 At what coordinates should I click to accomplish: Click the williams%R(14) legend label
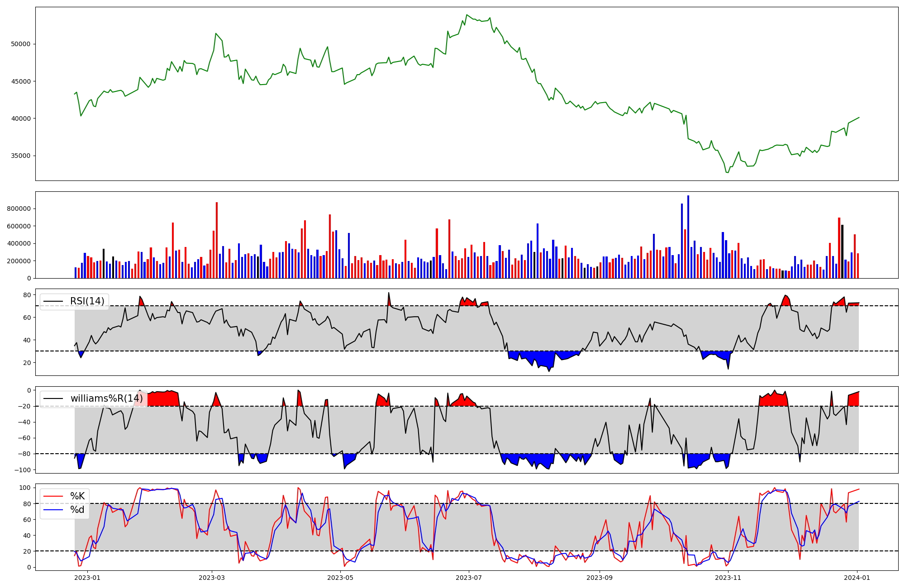(x=106, y=398)
